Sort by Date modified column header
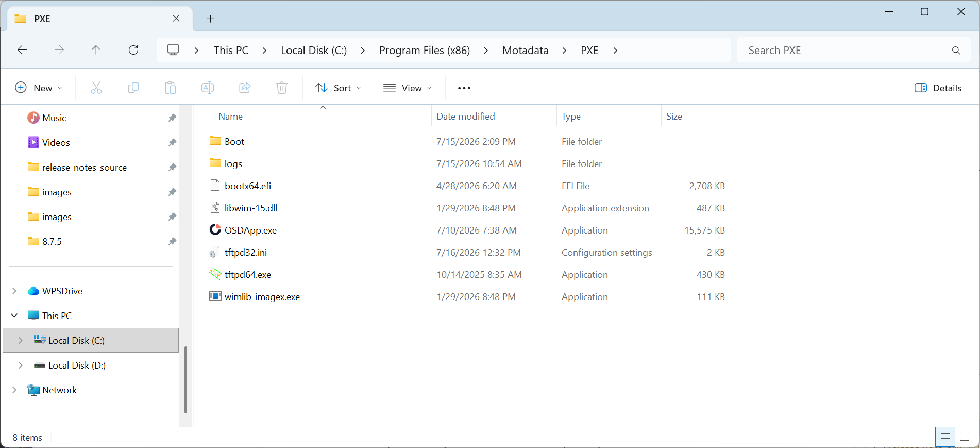This screenshot has height=448, width=980. pos(465,117)
